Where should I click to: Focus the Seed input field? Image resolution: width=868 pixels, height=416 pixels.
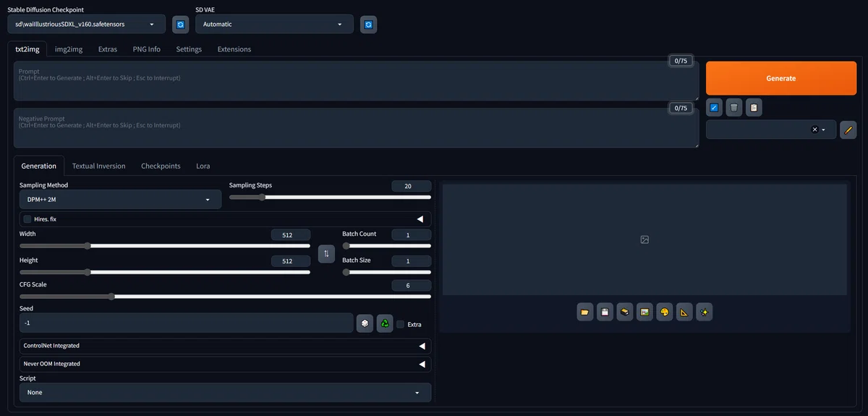187,323
